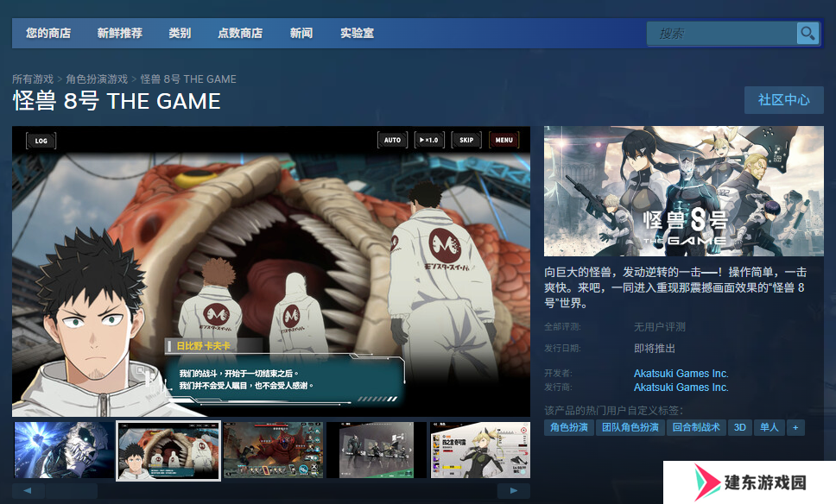Select the highlighted dinosaur mouth thumbnail
The image size is (836, 504).
pos(168,450)
